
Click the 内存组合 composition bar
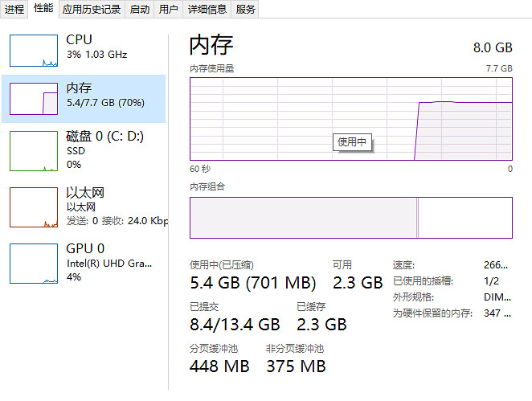(350, 217)
